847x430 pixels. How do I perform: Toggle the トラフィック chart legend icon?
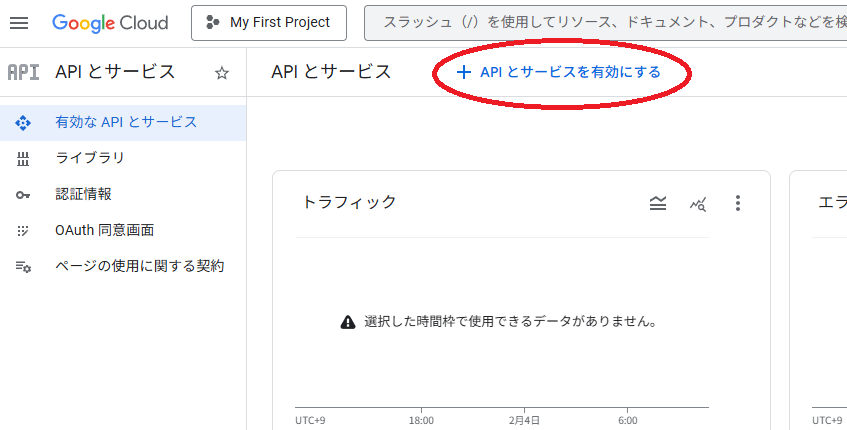point(658,203)
